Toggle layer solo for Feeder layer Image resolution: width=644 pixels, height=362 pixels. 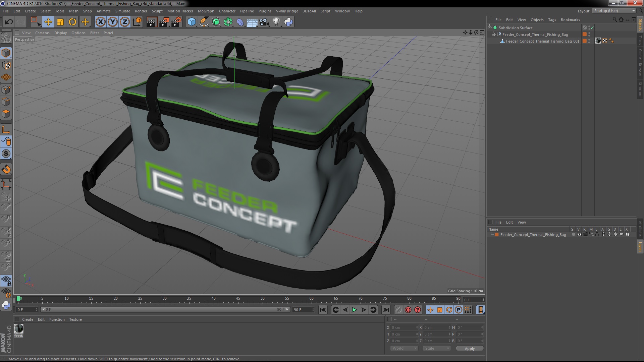[573, 235]
